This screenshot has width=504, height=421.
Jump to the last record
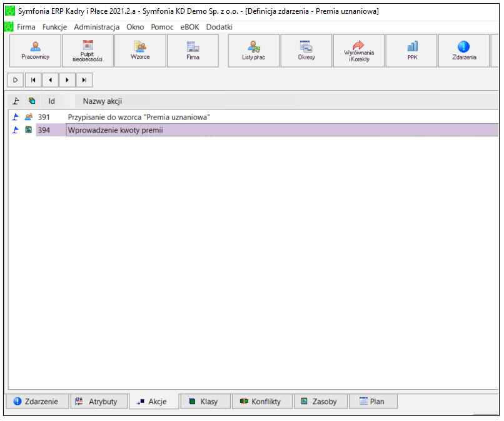[x=84, y=80]
